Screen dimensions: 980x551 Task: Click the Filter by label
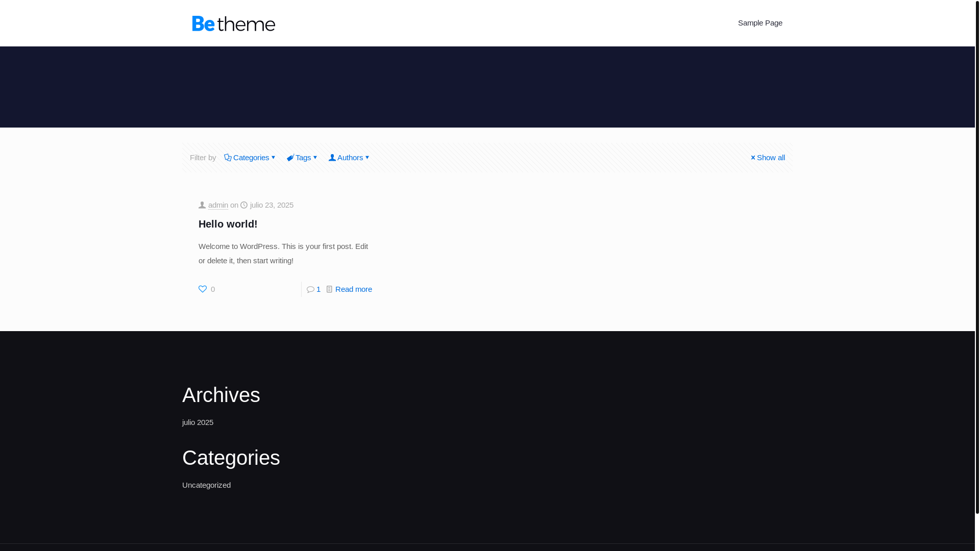click(x=203, y=158)
